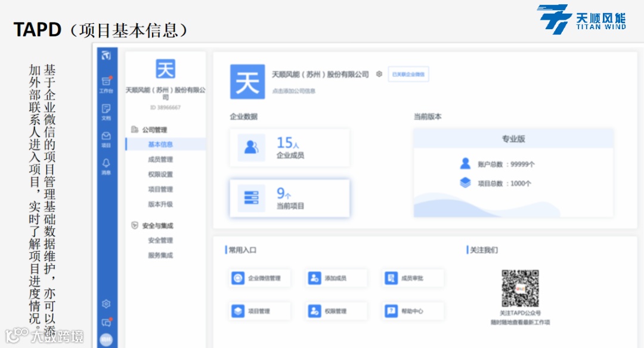644x348 pixels.
Task: Open 权限设置 in the navigation menu
Action: 160,175
